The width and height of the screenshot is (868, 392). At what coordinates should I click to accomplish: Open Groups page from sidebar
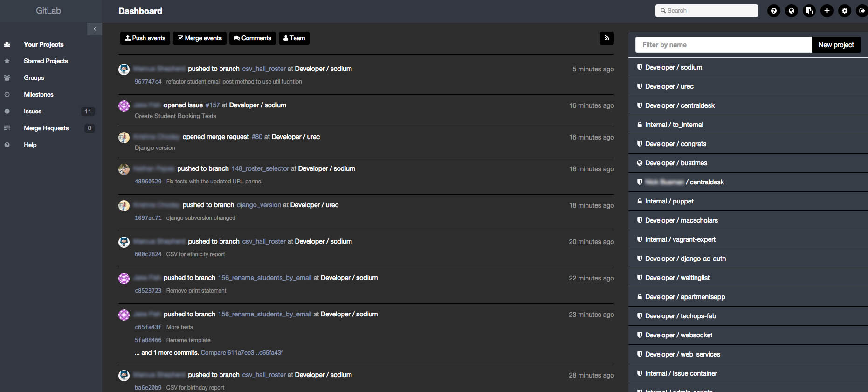tap(34, 78)
